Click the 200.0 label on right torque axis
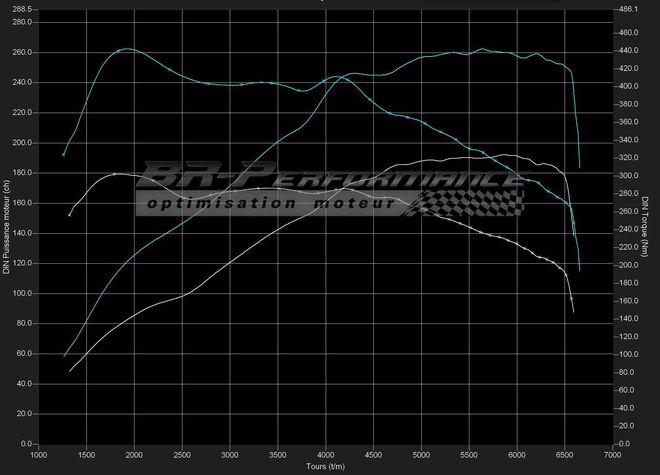The height and width of the screenshot is (475, 660). (x=629, y=265)
